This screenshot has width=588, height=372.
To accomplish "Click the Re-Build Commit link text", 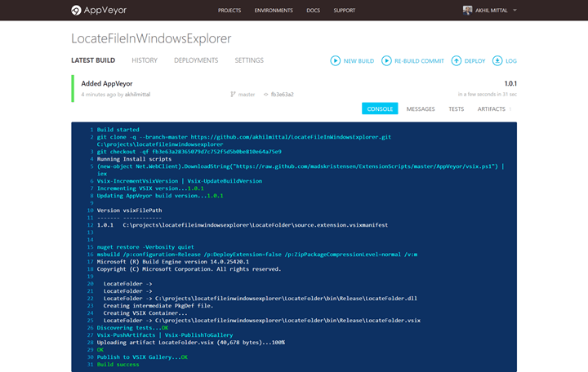I will (419, 61).
